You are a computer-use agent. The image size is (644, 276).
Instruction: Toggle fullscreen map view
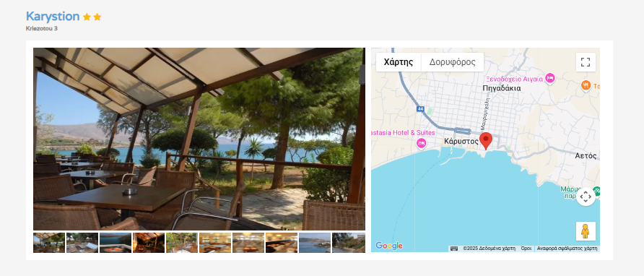pyautogui.click(x=586, y=62)
